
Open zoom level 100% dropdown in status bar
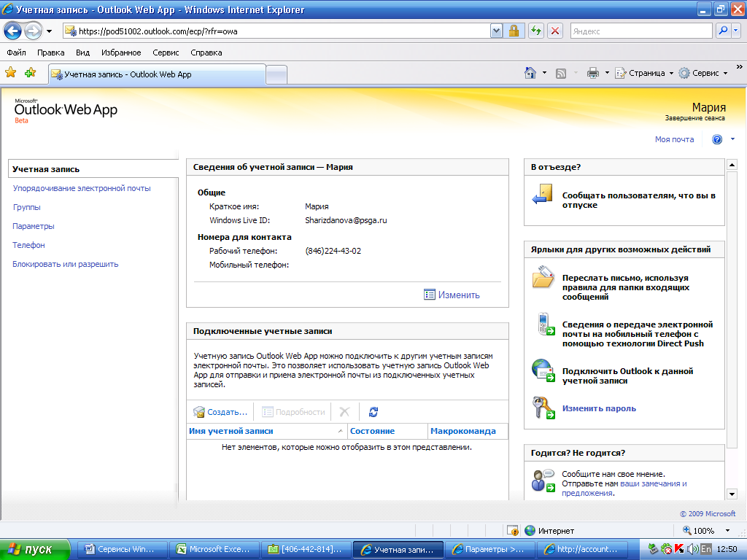(727, 531)
